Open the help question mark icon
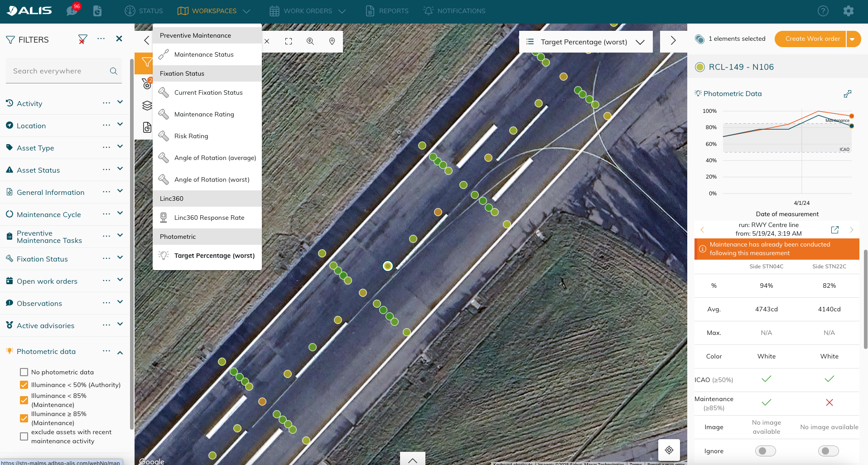868x465 pixels. pyautogui.click(x=823, y=11)
